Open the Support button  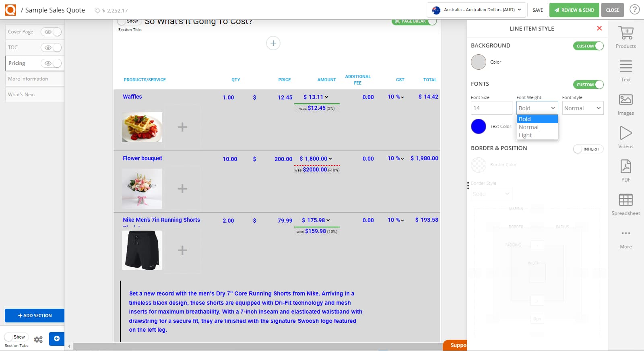click(455, 345)
